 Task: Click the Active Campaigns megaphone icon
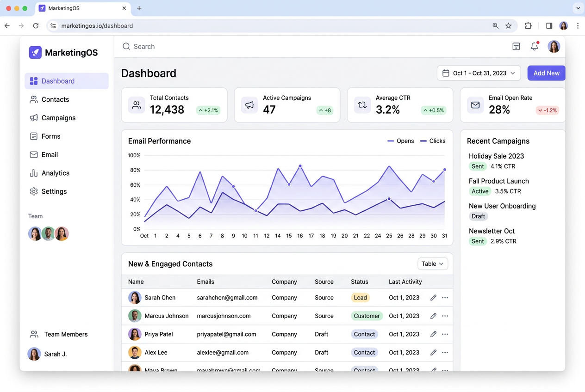[x=249, y=105]
